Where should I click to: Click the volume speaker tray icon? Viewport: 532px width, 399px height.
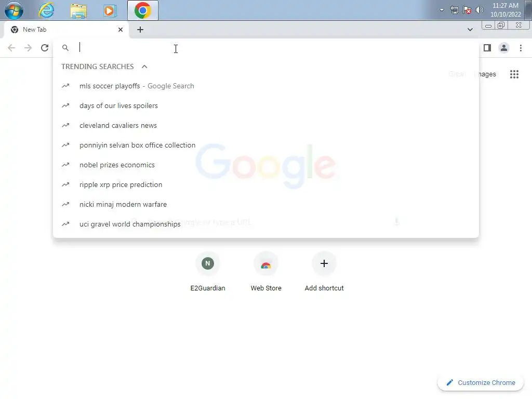480,10
